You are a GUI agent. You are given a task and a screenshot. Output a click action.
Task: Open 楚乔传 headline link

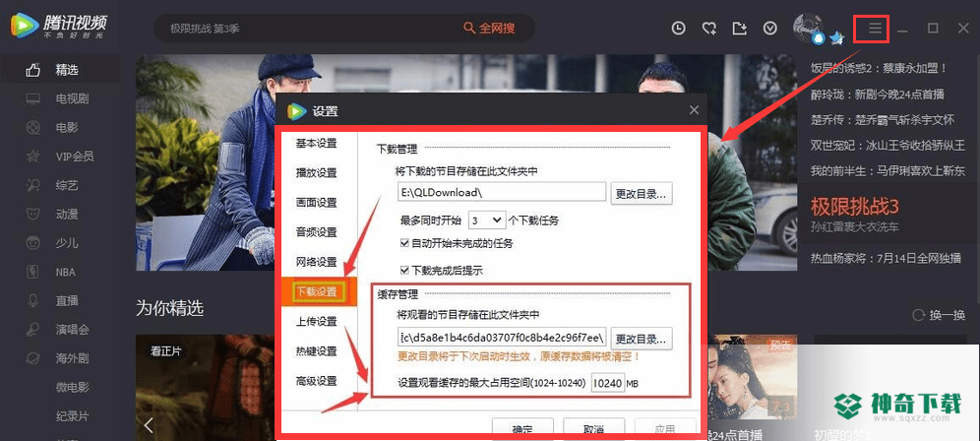pyautogui.click(x=882, y=119)
